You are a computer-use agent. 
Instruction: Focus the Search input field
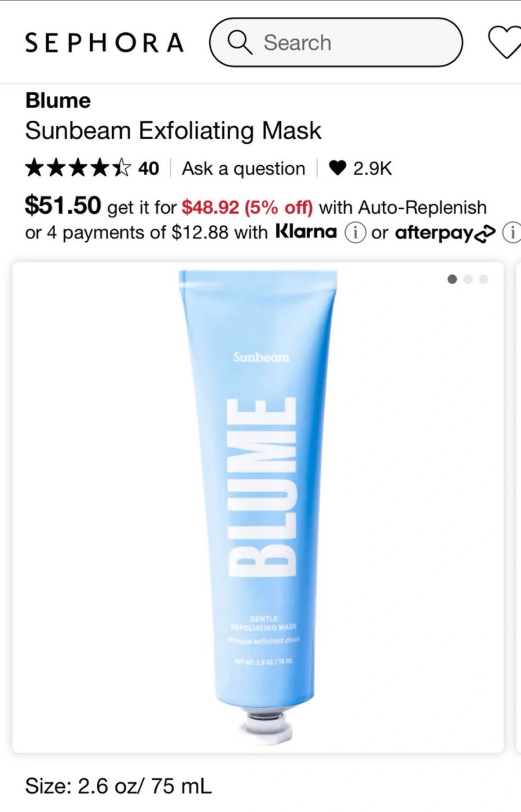336,42
